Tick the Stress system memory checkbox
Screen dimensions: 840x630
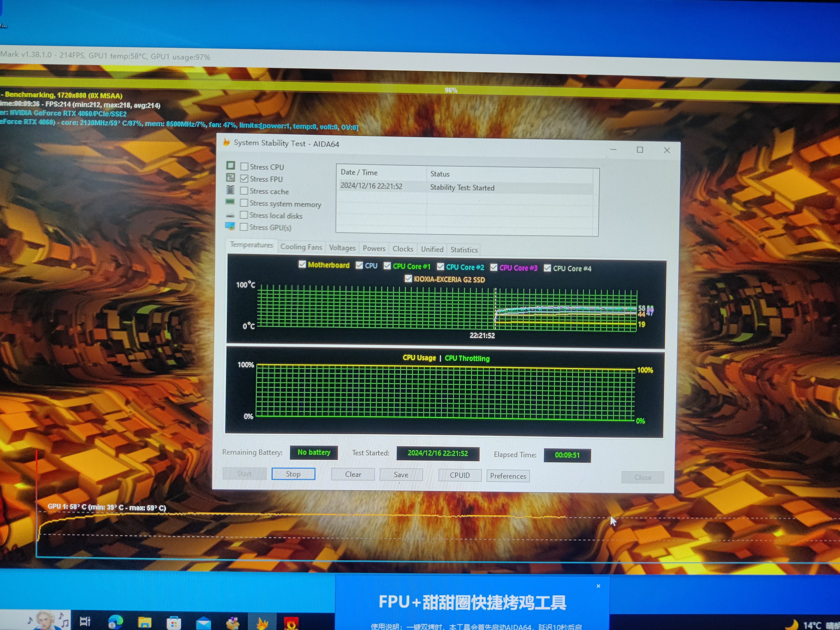click(244, 203)
